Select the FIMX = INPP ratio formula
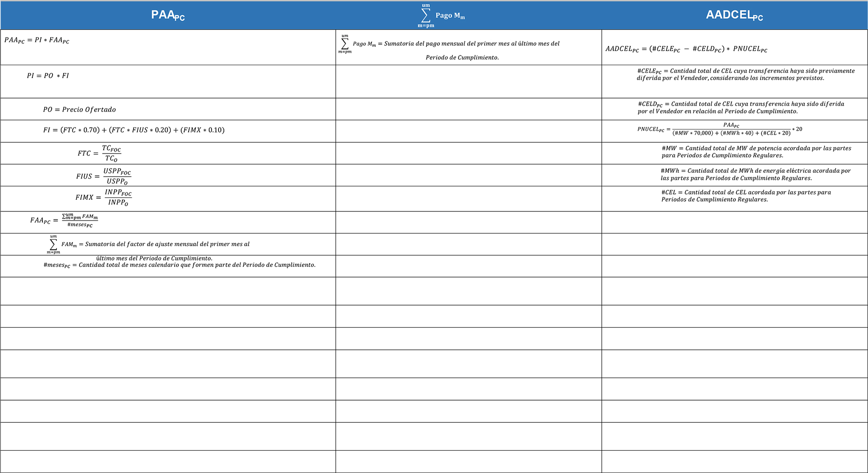 103,197
